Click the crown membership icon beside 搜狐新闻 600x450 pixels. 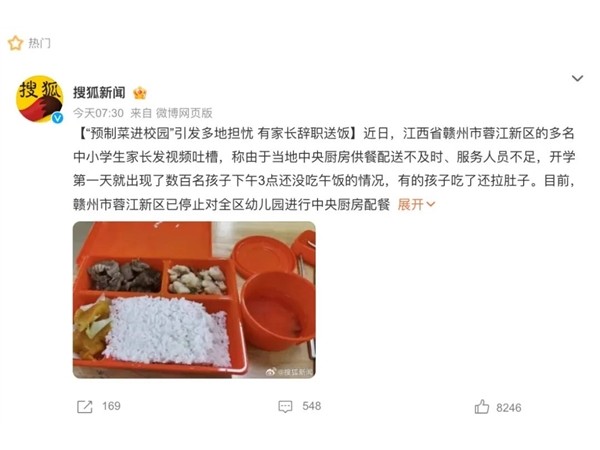140,93
